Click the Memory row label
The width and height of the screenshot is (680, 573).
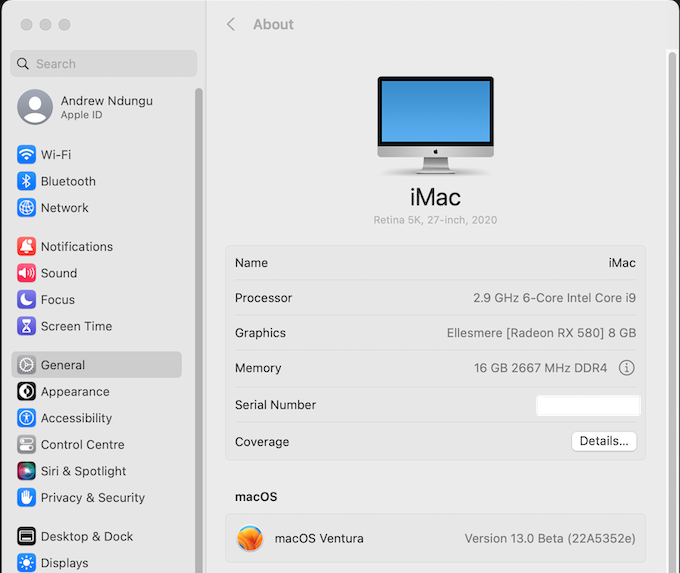pyautogui.click(x=258, y=368)
